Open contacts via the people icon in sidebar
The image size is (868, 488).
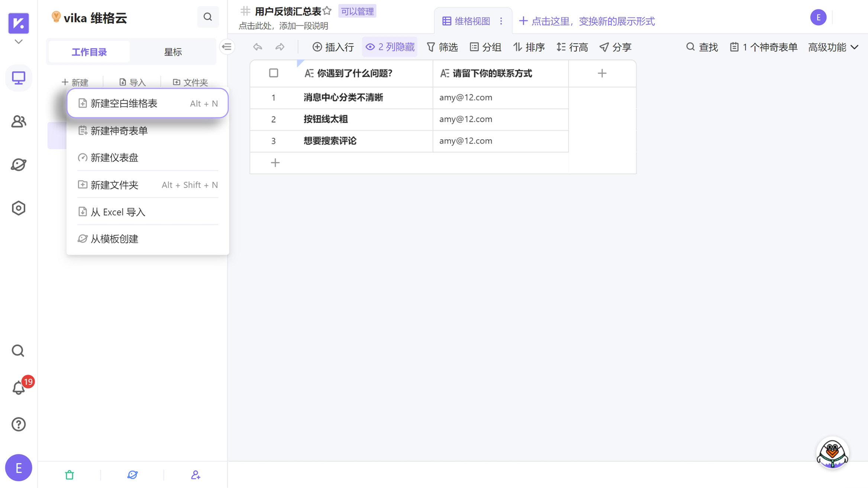click(18, 121)
